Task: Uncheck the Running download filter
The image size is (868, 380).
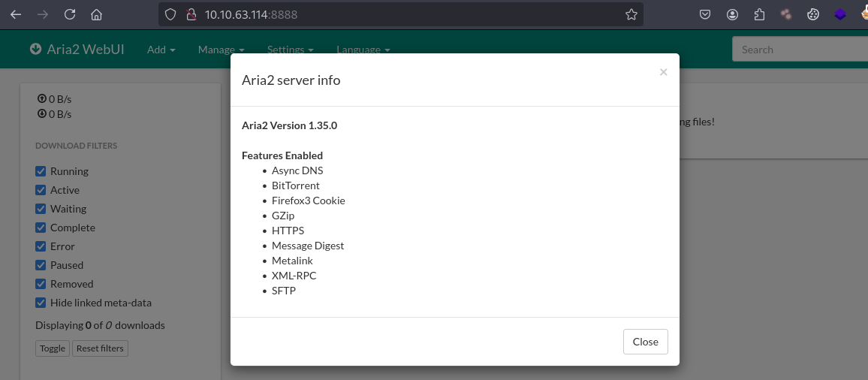Action: click(x=41, y=171)
